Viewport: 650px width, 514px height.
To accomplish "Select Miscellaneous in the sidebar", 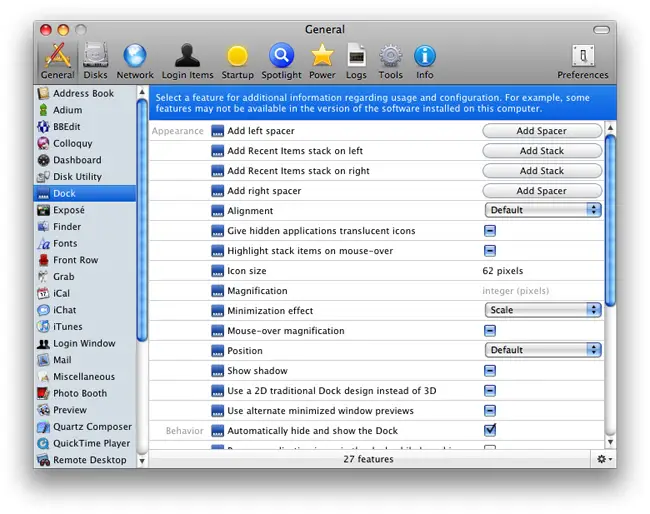I will [x=85, y=377].
